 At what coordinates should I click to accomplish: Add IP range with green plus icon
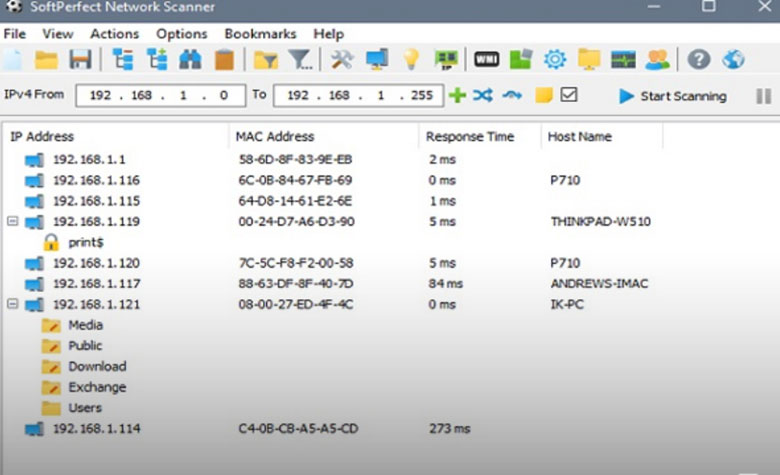457,95
